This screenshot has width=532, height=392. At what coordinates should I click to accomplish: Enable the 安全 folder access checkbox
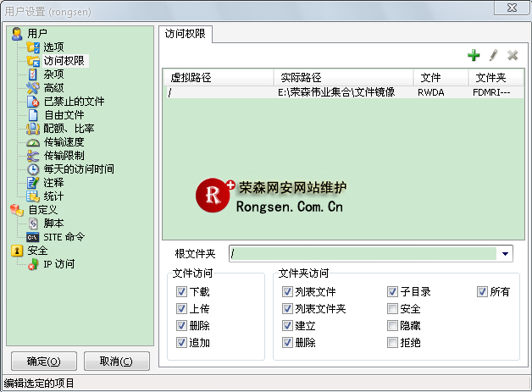coord(392,309)
